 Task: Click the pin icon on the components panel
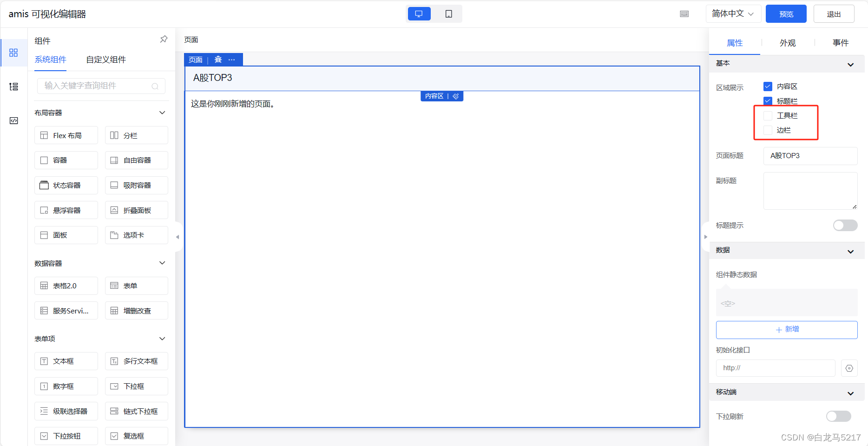tap(164, 39)
